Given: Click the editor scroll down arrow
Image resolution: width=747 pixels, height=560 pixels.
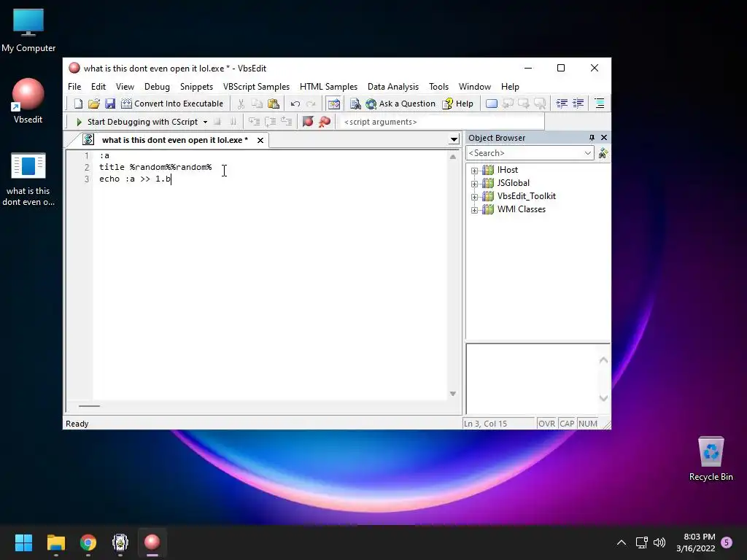Looking at the screenshot, I should coord(453,393).
